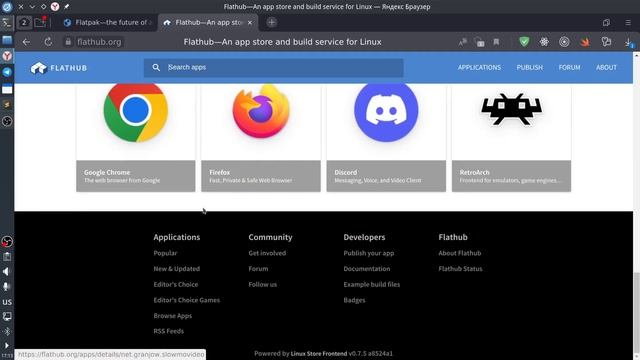Open the Flathub Status link
Image resolution: width=640 pixels, height=360 pixels.
tap(460, 269)
